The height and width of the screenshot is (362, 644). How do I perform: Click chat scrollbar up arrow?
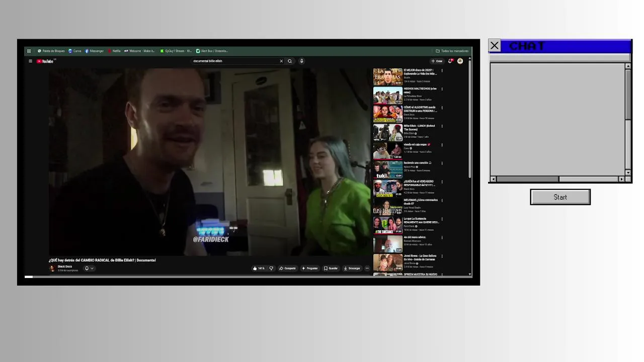628,66
